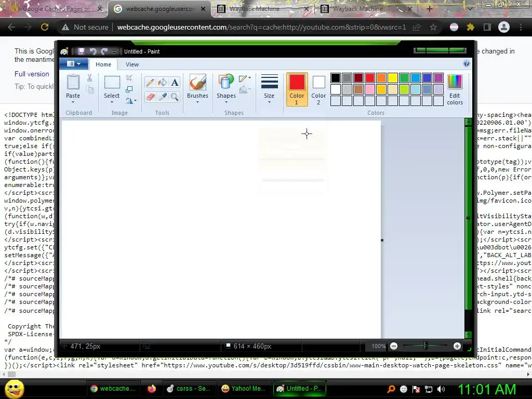Click the network tray icon

tap(429, 389)
